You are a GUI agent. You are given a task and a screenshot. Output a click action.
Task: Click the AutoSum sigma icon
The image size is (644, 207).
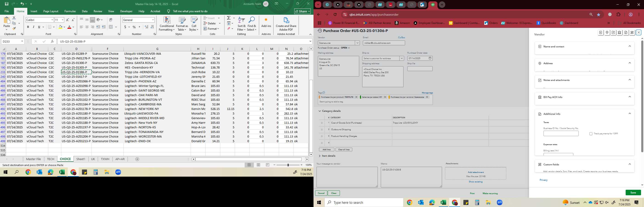tap(229, 18)
